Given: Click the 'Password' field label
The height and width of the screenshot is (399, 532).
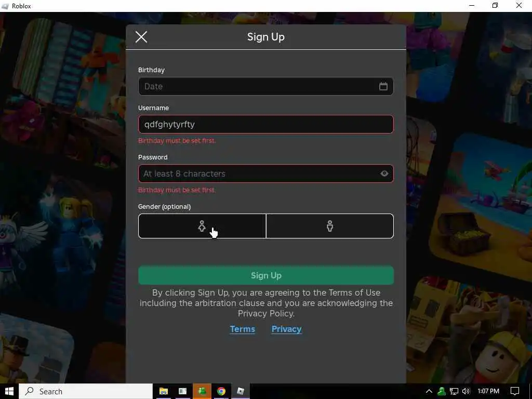Looking at the screenshot, I should tap(153, 157).
